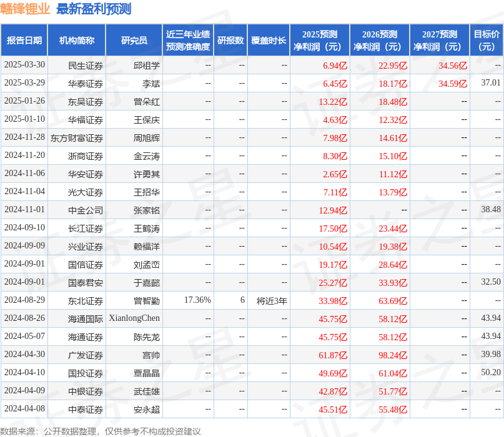Click the 2.65亿 forecast value
Screen dimensions: 504x437
click(x=335, y=174)
